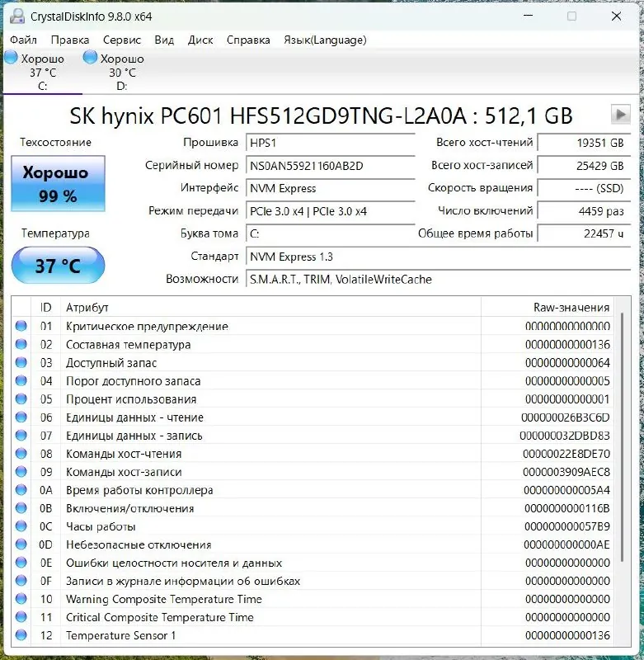Click the power-on count 4459 раз
Image resolution: width=644 pixels, height=660 pixels.
[584, 211]
